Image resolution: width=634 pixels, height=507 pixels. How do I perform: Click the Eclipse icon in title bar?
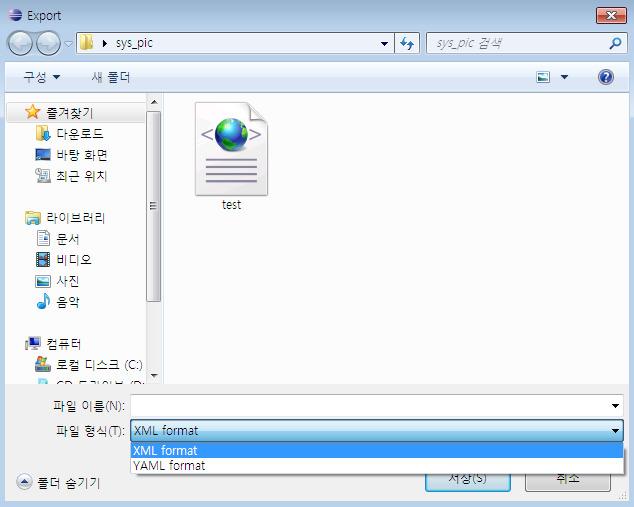click(15, 15)
